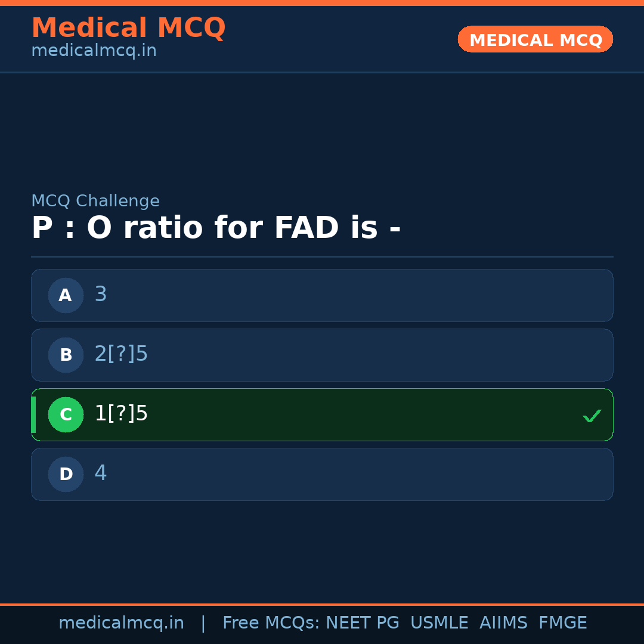Click the orange MEDICAL MCQ badge
The image size is (644, 644).
[x=535, y=39]
